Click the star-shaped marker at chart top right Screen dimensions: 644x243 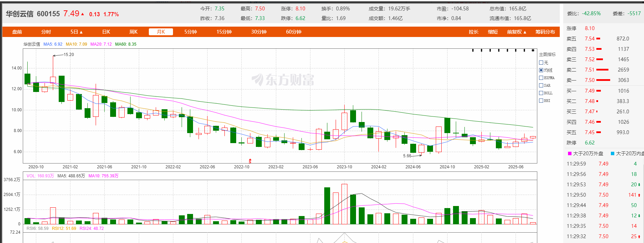point(533,50)
